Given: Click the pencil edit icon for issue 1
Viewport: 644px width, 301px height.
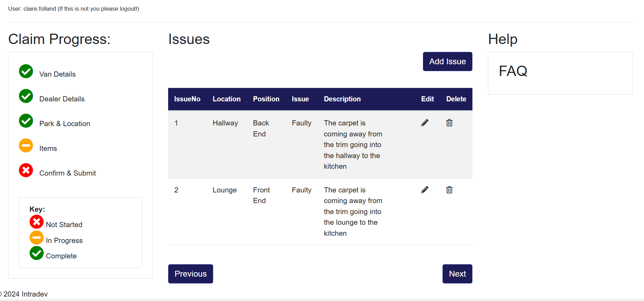Looking at the screenshot, I should 425,123.
